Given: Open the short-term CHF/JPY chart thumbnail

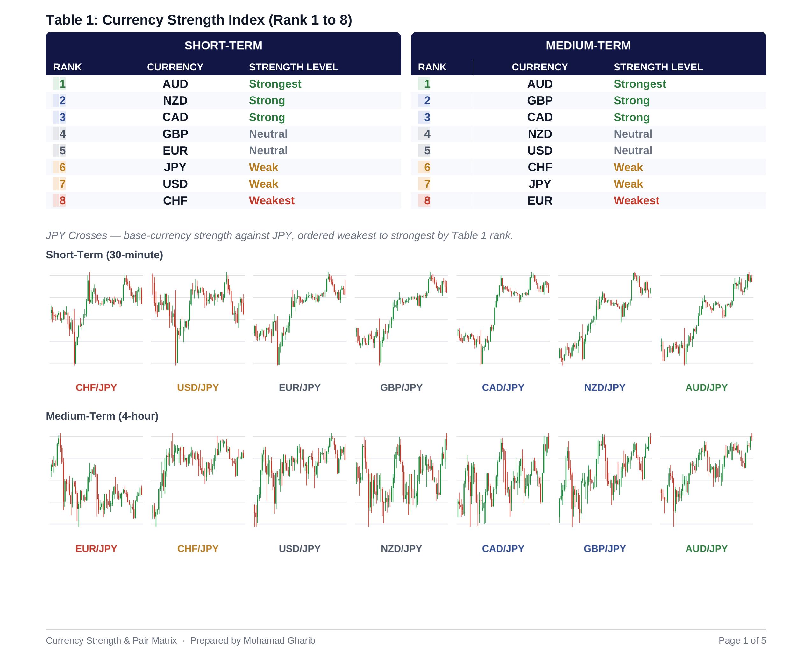Looking at the screenshot, I should pos(96,319).
